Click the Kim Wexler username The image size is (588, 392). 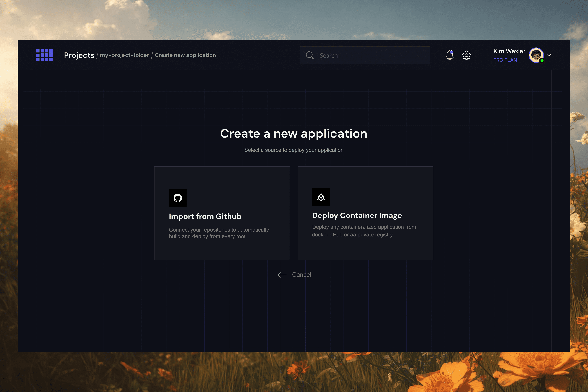[x=509, y=51]
